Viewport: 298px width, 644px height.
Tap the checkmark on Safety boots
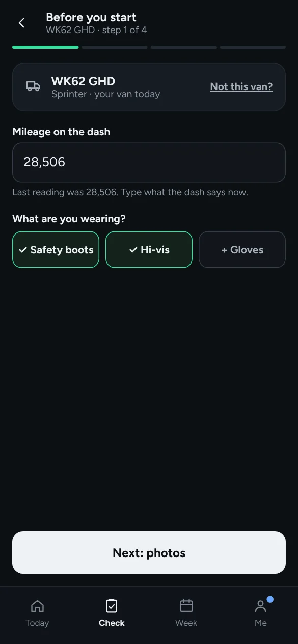[x=23, y=250]
